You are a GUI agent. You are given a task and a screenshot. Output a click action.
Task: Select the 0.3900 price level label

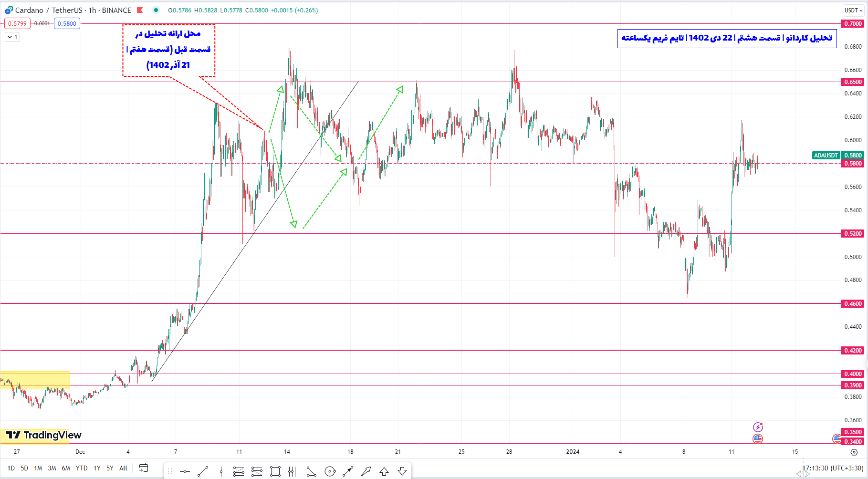click(853, 385)
